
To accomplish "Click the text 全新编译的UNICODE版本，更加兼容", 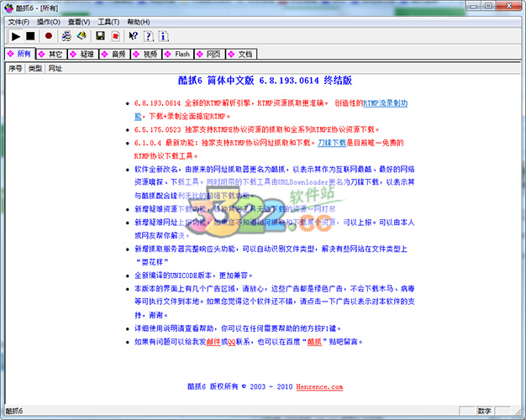I will [193, 276].
